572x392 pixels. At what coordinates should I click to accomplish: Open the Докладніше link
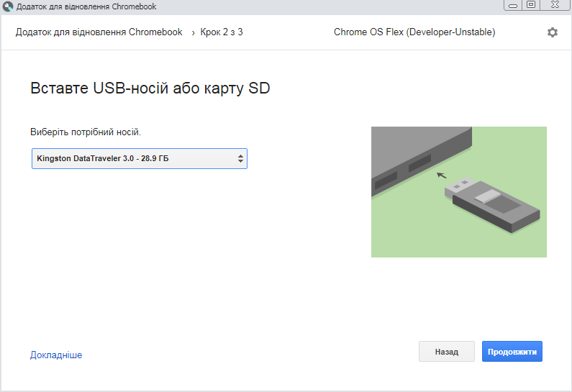(56, 355)
